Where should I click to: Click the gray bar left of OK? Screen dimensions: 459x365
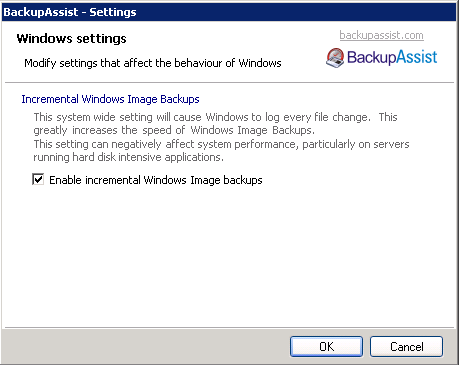146,346
